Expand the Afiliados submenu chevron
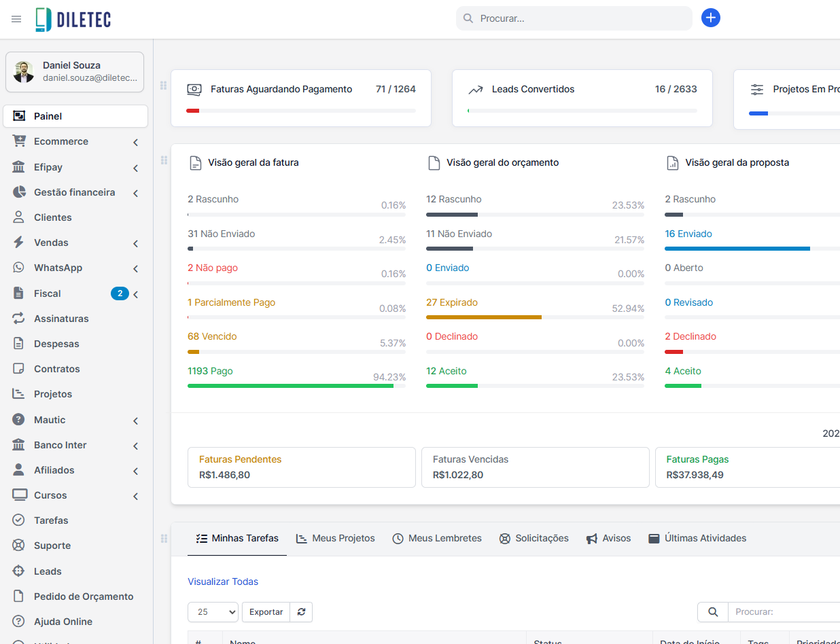This screenshot has width=840, height=644. pos(135,471)
